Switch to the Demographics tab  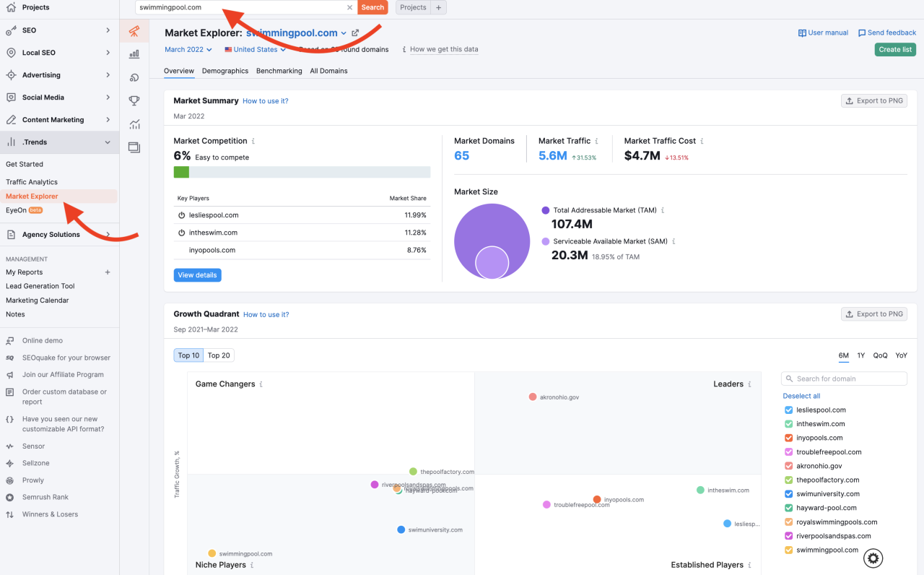tap(225, 71)
